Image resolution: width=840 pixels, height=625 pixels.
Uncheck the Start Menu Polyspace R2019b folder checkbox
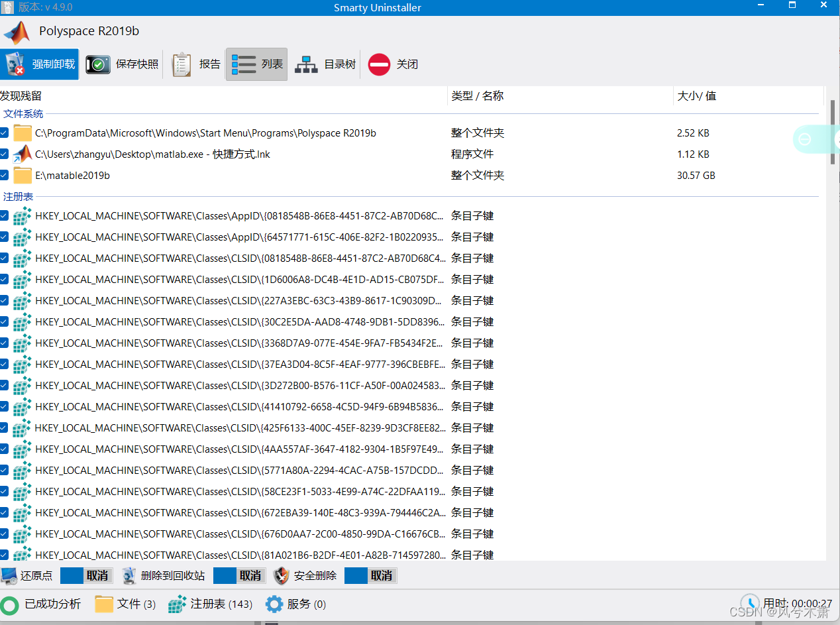coord(5,133)
